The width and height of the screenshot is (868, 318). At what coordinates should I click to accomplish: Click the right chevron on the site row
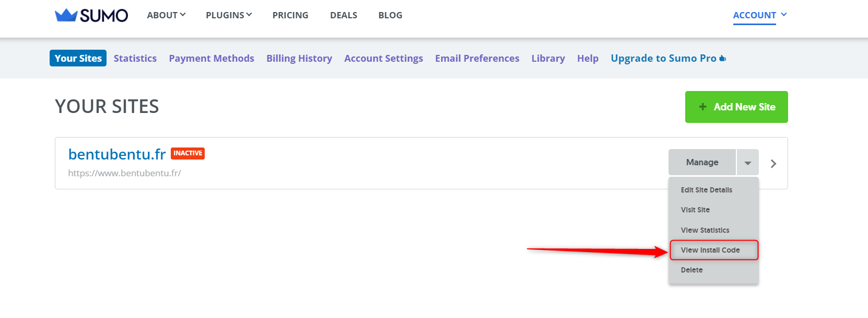(773, 164)
